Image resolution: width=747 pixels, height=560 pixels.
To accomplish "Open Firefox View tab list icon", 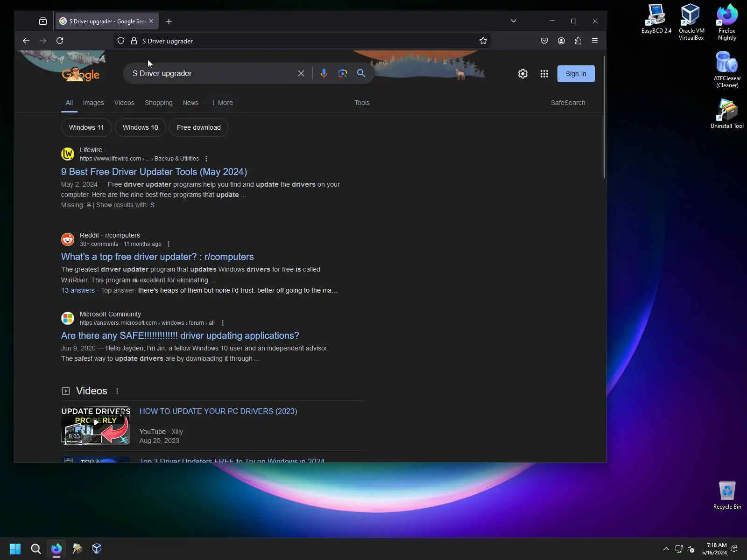I will [x=42, y=21].
